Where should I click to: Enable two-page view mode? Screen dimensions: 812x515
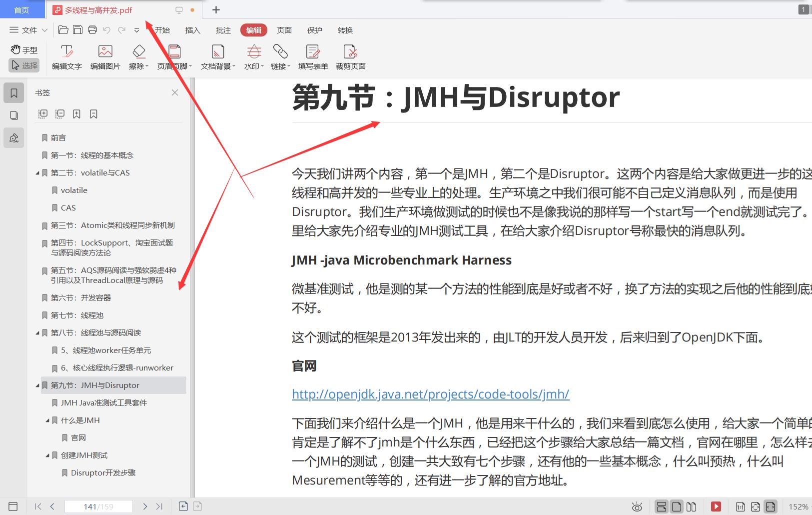pos(692,506)
